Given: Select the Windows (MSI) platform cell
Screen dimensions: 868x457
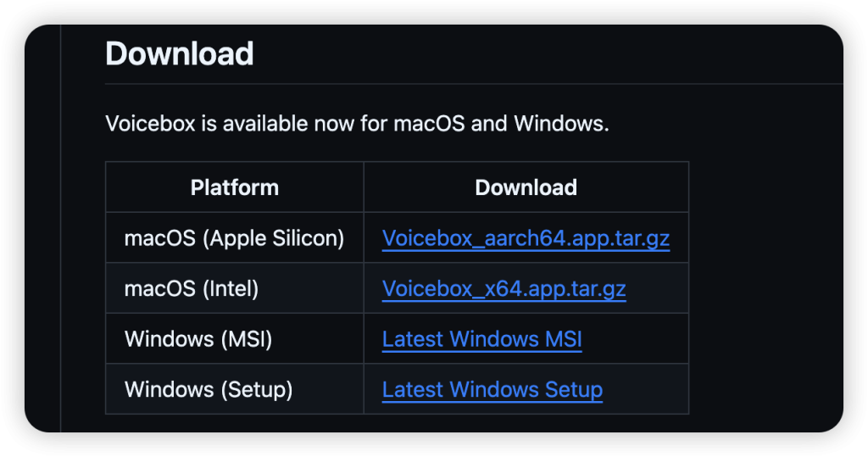Looking at the screenshot, I should (x=198, y=339).
